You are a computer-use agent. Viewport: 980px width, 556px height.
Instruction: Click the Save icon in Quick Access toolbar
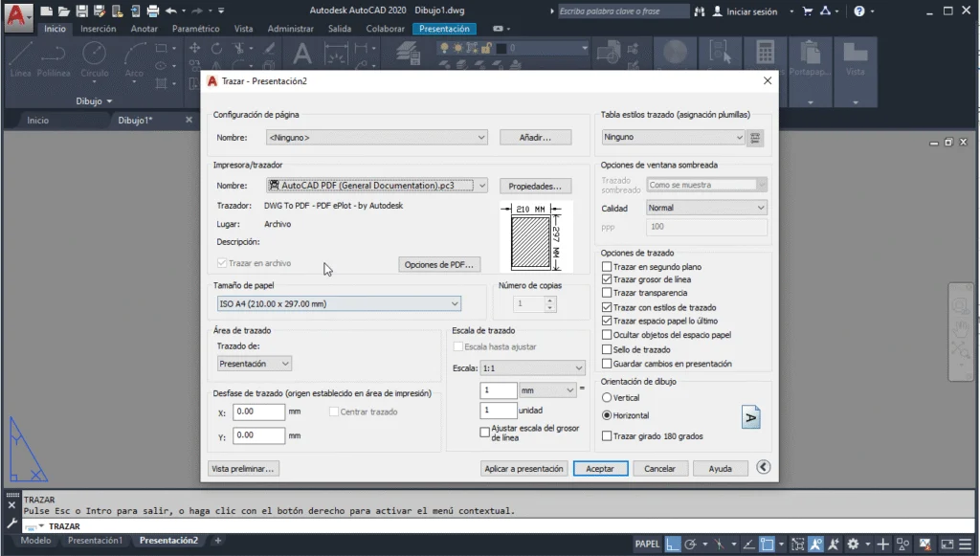point(82,11)
